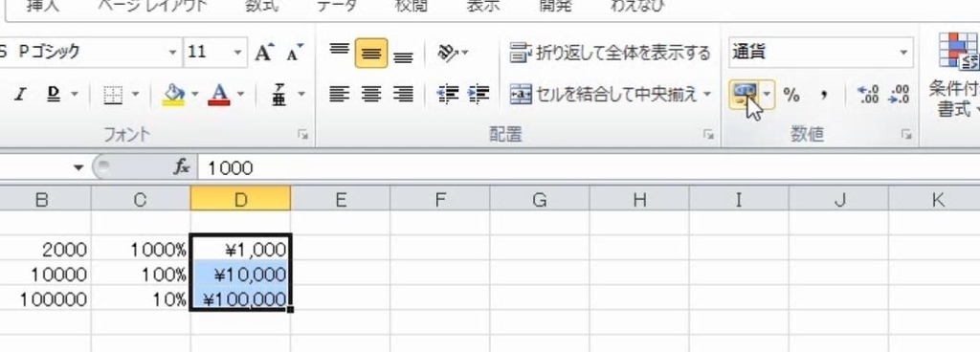The height and width of the screenshot is (352, 980).
Task: Open the phonetic settings dropdown arrow
Action: pos(301,95)
